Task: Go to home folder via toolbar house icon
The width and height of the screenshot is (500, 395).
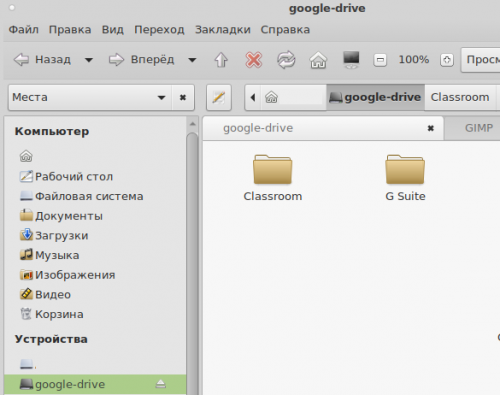Action: [318, 60]
